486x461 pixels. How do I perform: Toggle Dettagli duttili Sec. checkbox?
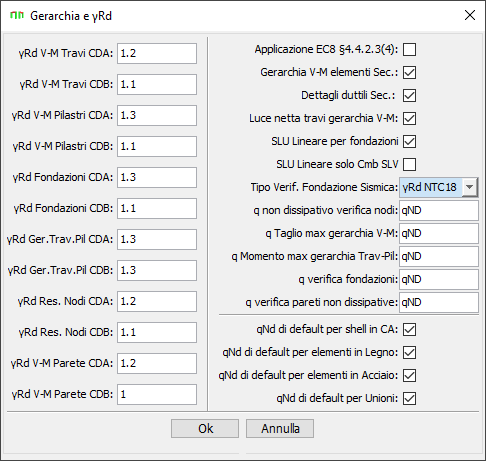click(x=409, y=95)
